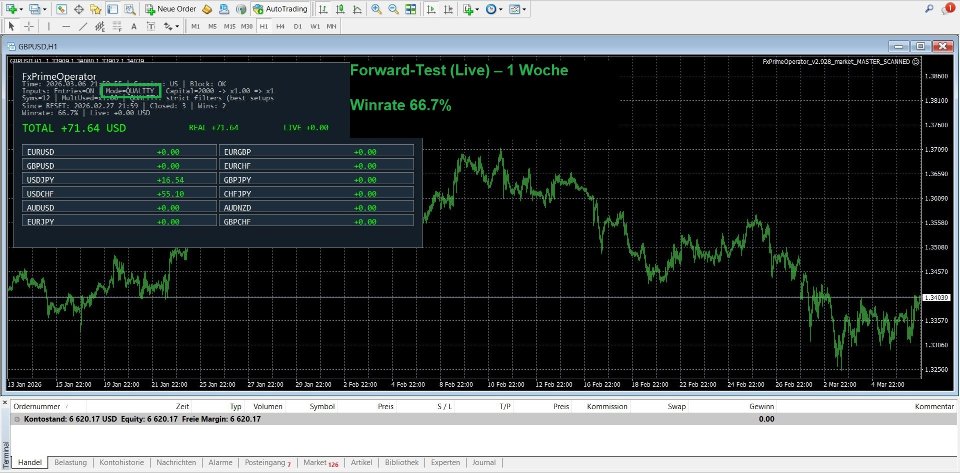The image size is (960, 473).
Task: Open the Kontohistorie tab
Action: (x=122, y=463)
